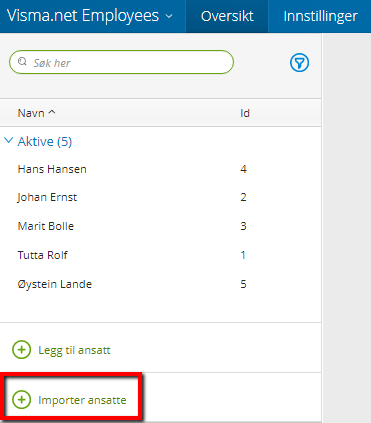Open the Visma.net Employees app dropdown
This screenshot has height=423, width=371.
(x=89, y=16)
